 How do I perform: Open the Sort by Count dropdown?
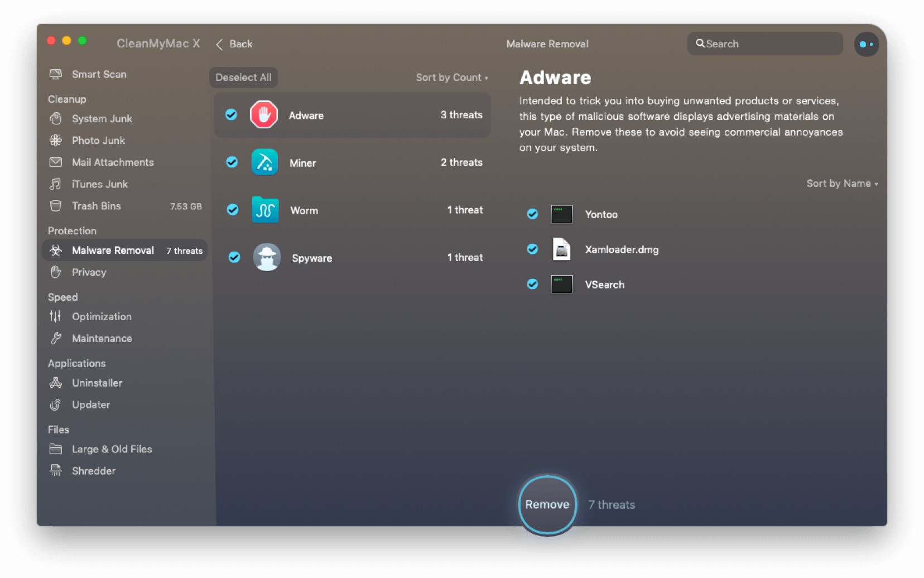[451, 78]
